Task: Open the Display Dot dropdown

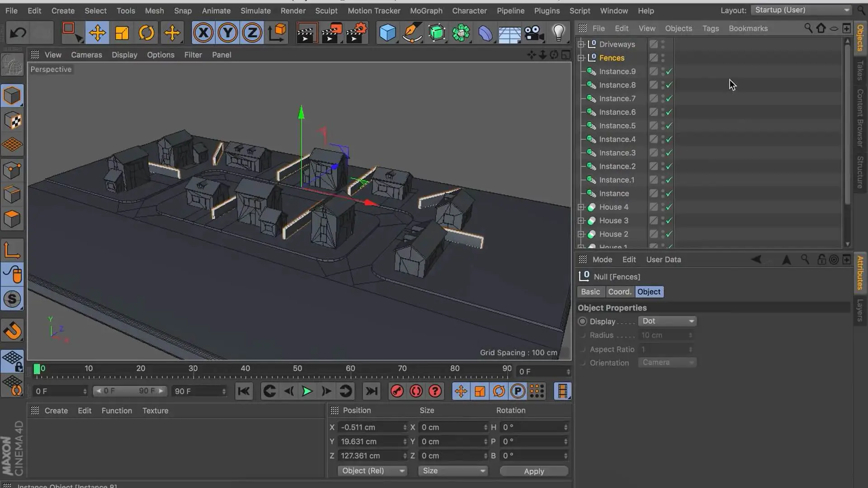Action: pos(667,321)
